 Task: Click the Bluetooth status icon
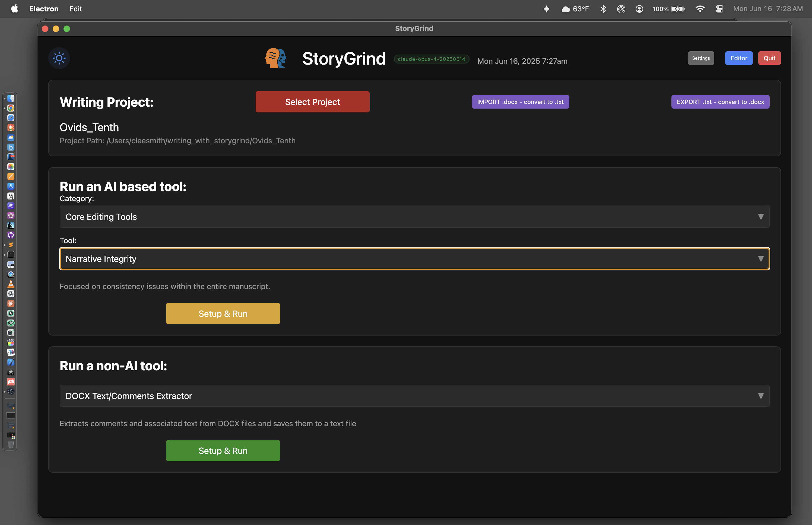(x=603, y=9)
